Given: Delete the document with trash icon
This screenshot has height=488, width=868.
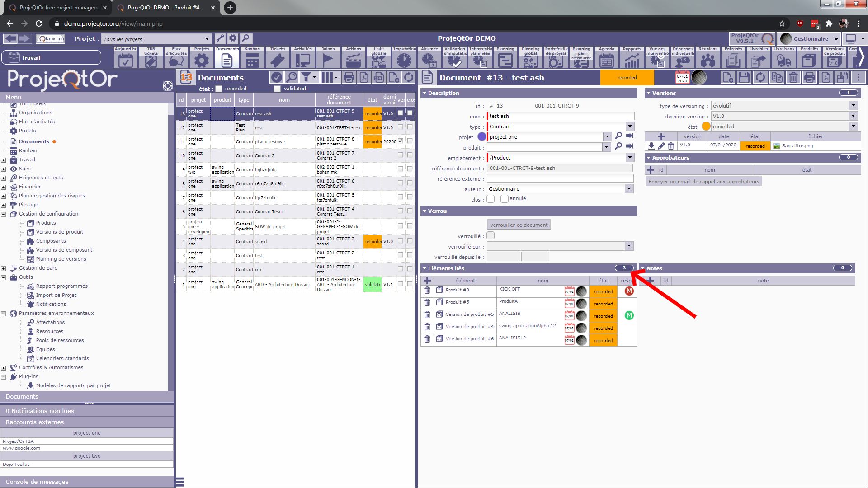Looking at the screenshot, I should tap(793, 78).
